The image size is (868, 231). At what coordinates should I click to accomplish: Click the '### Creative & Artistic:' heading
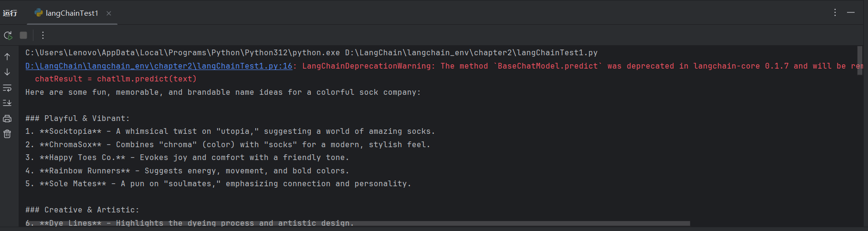(x=83, y=210)
